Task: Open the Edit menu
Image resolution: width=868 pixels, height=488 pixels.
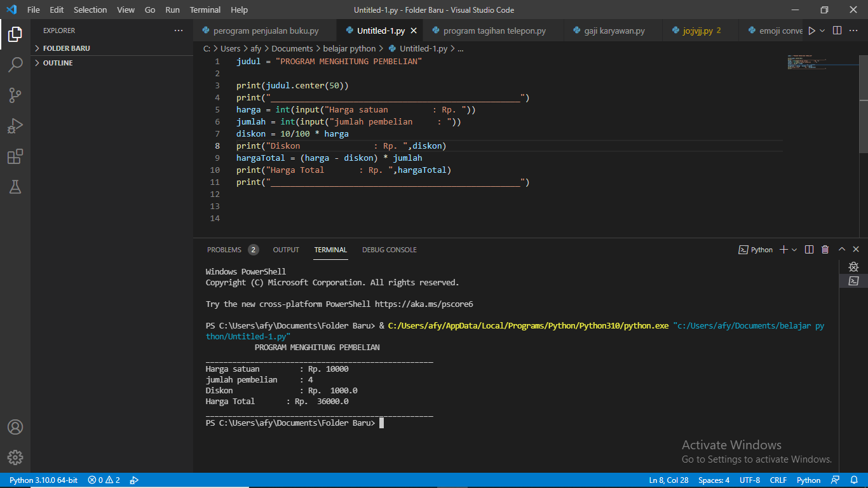Action: point(57,10)
